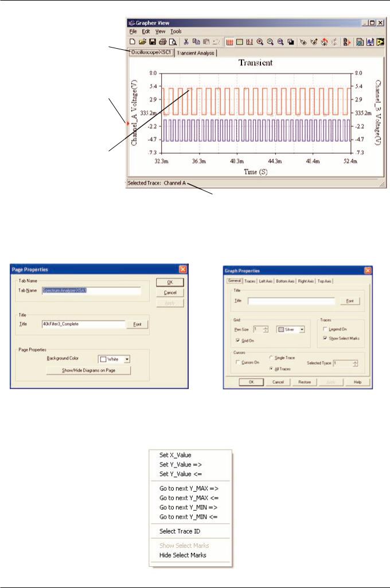Save graph with the floppy disk icon

[152, 42]
